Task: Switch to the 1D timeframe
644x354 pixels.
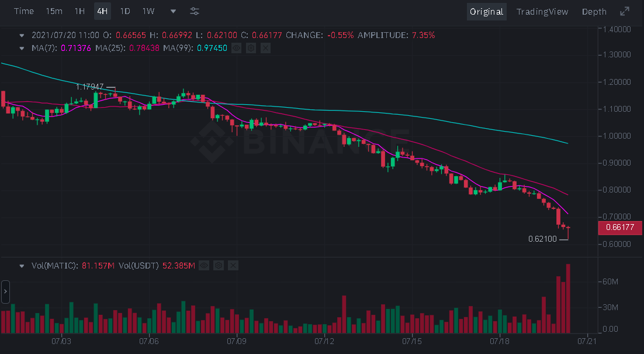Action: tap(124, 11)
